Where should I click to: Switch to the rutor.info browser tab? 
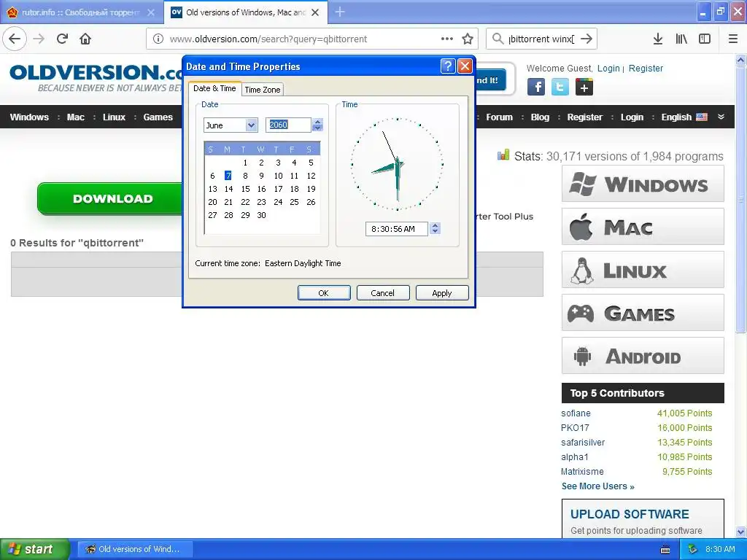click(80, 12)
